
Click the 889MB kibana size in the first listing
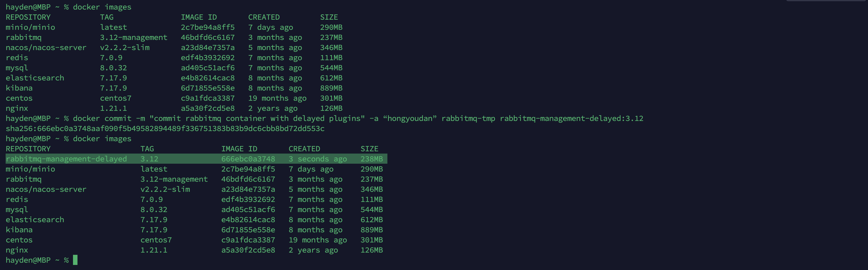(331, 88)
